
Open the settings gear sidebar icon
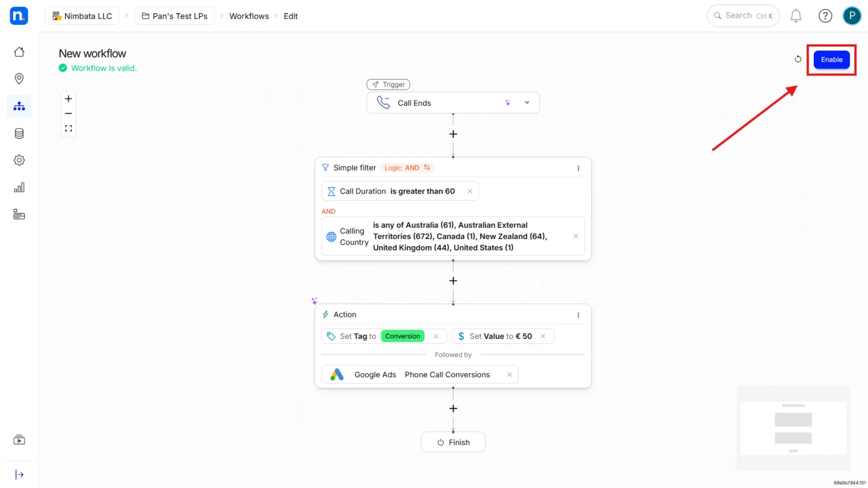pyautogui.click(x=19, y=160)
